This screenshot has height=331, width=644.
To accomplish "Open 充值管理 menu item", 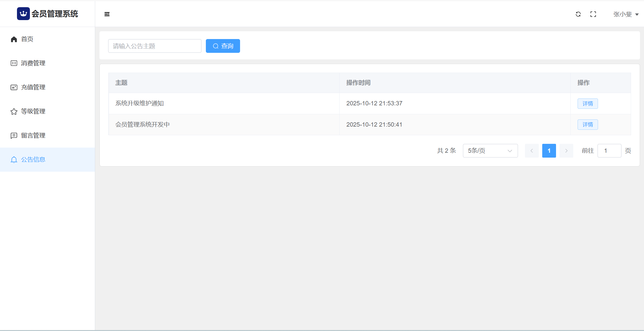I will point(33,87).
